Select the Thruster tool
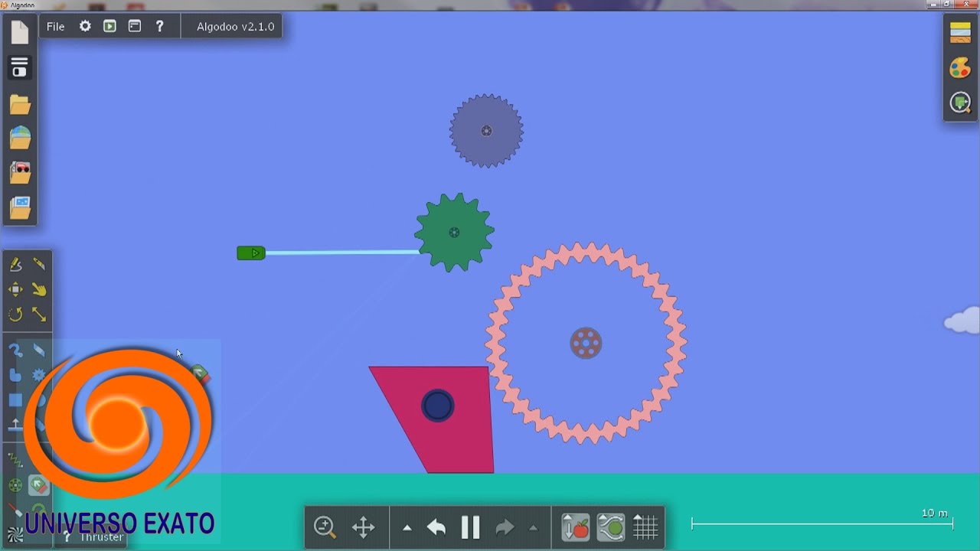The width and height of the screenshot is (980, 551). [39, 485]
